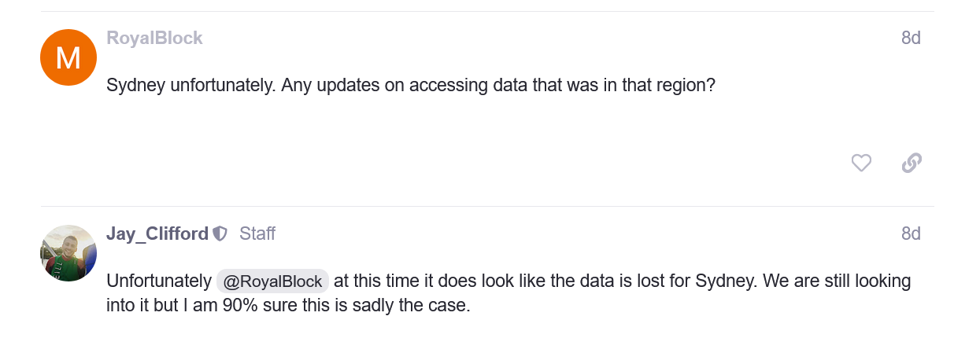Copy the link to RoyalBlock's post
Image resolution: width=980 pixels, height=364 pixels.
click(x=912, y=163)
